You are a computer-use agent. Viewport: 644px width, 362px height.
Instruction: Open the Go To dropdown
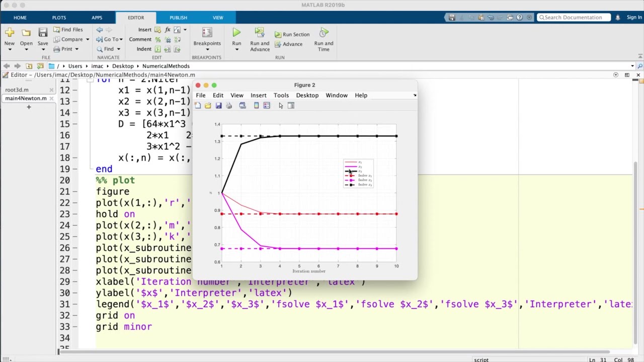pos(121,39)
